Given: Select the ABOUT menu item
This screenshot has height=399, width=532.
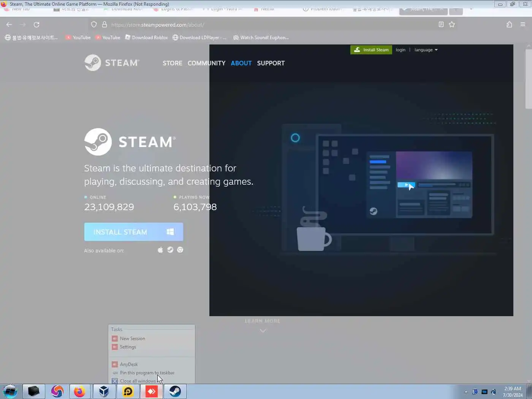Looking at the screenshot, I should [241, 63].
